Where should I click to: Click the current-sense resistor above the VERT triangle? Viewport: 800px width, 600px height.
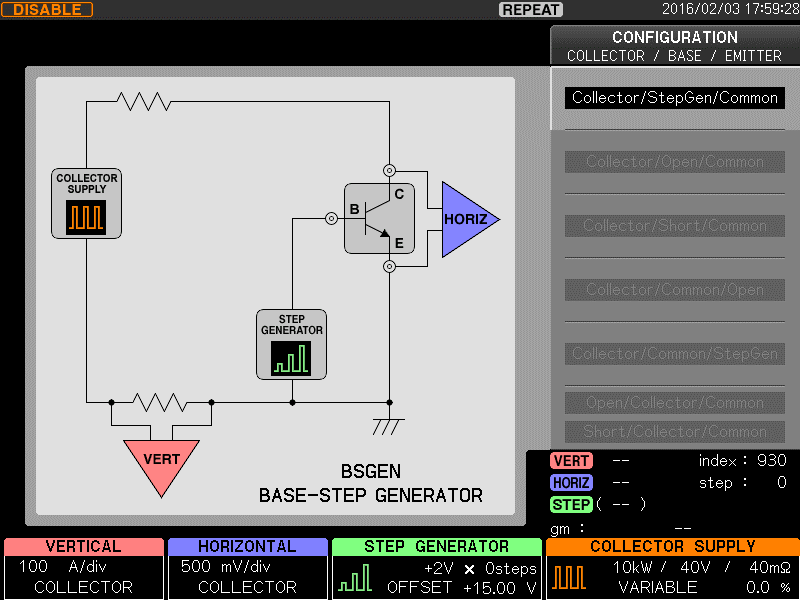[160, 403]
